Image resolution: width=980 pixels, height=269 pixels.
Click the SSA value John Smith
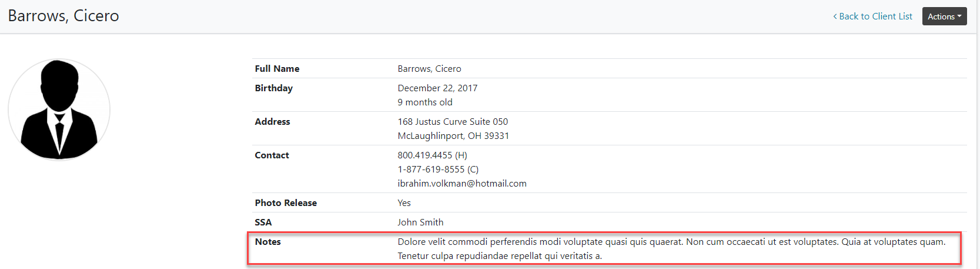pyautogui.click(x=420, y=222)
